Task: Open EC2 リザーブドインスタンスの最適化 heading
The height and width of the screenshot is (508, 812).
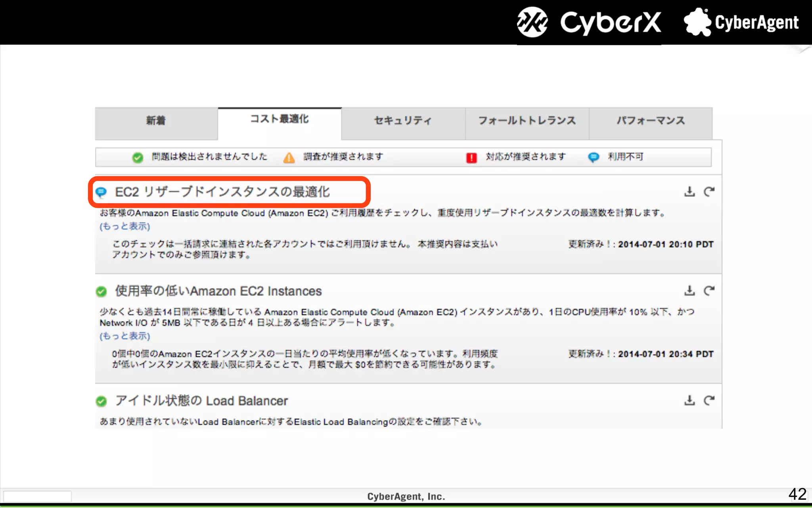Action: pyautogui.click(x=222, y=192)
